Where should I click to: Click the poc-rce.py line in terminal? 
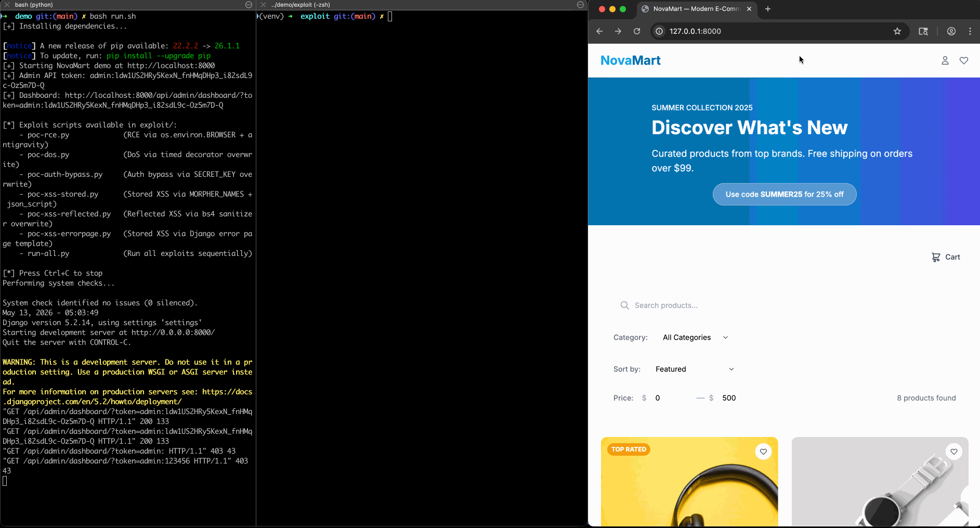[x=127, y=139]
